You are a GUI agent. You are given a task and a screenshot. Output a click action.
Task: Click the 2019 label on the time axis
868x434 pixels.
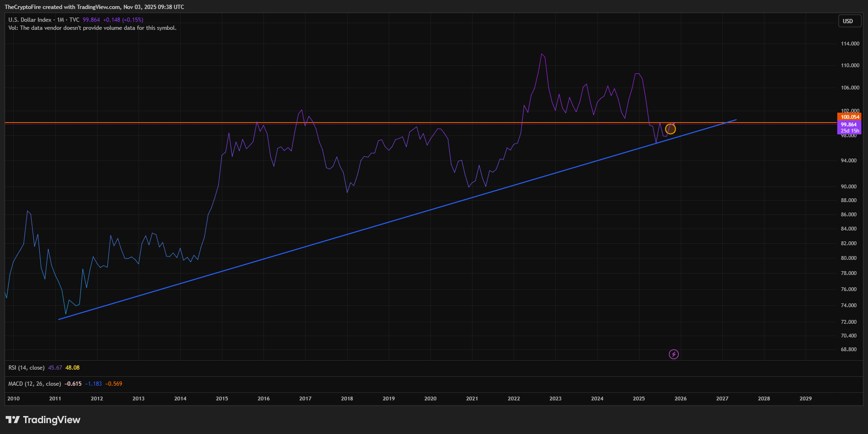[389, 399]
